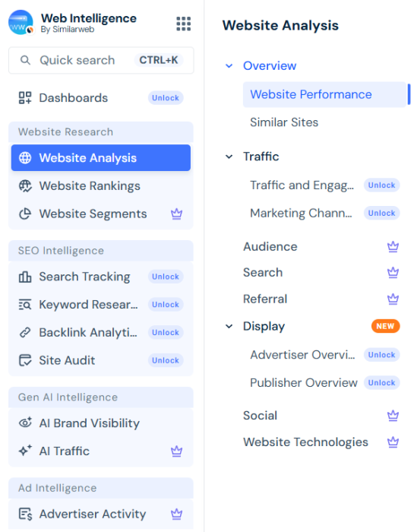Click Unlock badge next to Backlink Analytics
Viewport: 414px width, 532px height.
166,333
